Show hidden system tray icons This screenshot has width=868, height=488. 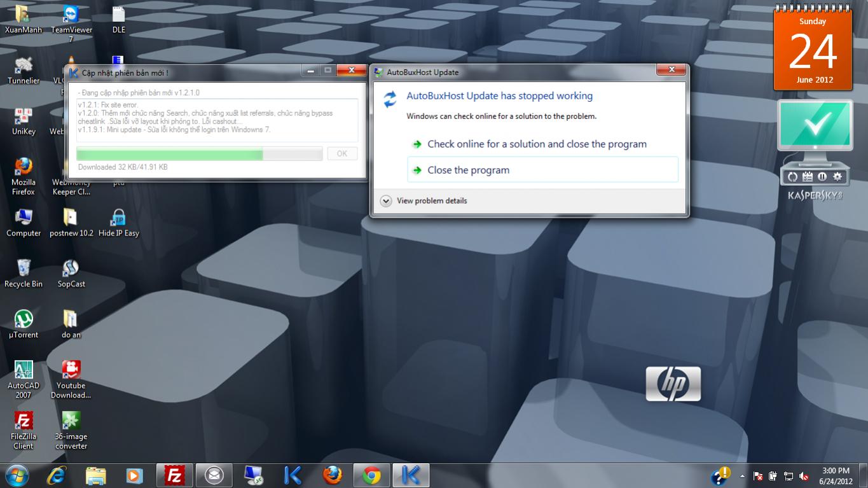point(742,475)
